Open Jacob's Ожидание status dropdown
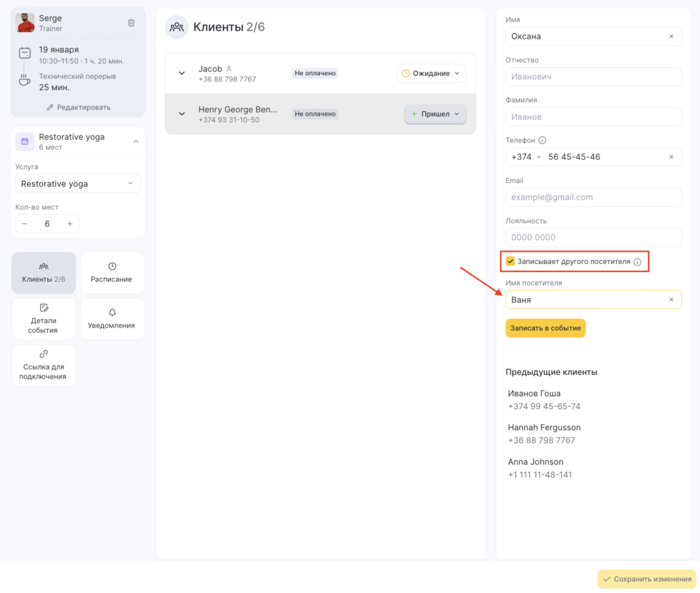The image size is (700, 593). pos(431,73)
